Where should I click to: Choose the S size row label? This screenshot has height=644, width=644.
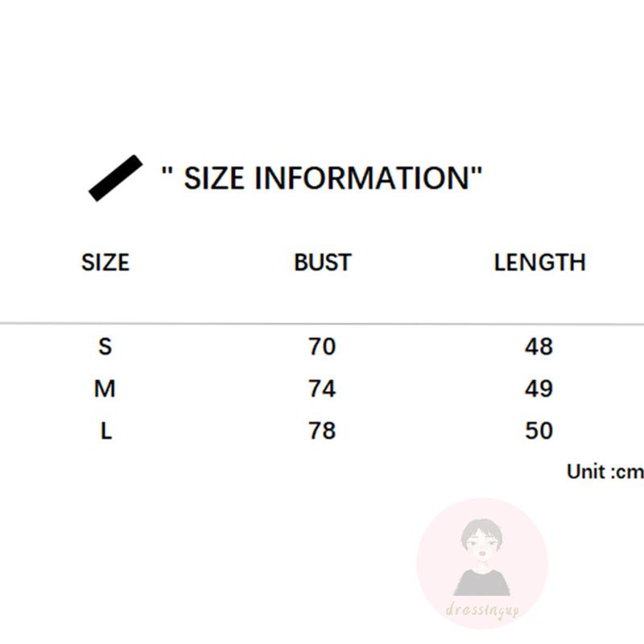coord(105,347)
